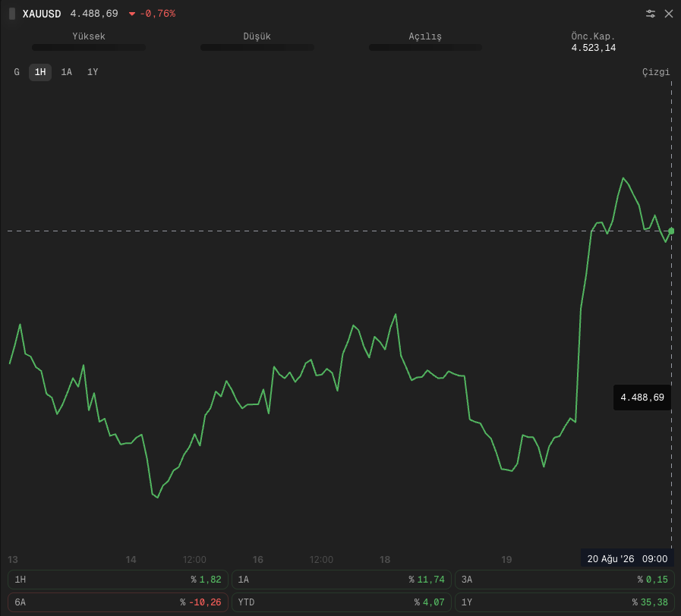Click the 1H performance box showing 1,82
The width and height of the screenshot is (681, 616).
click(x=118, y=580)
